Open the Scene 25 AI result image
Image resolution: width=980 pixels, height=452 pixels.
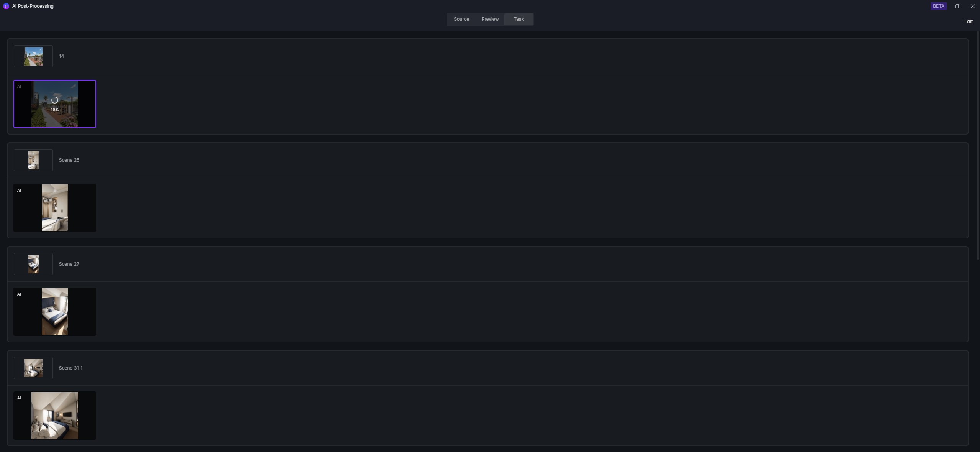pyautogui.click(x=55, y=208)
